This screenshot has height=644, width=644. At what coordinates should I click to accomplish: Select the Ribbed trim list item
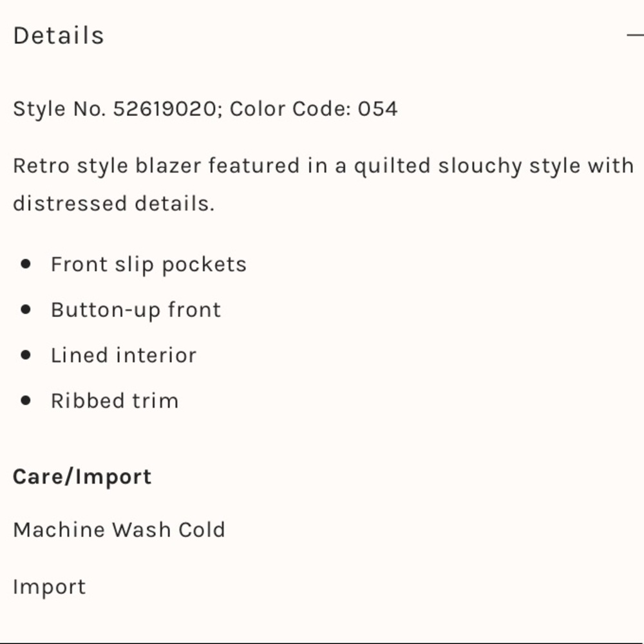click(115, 401)
